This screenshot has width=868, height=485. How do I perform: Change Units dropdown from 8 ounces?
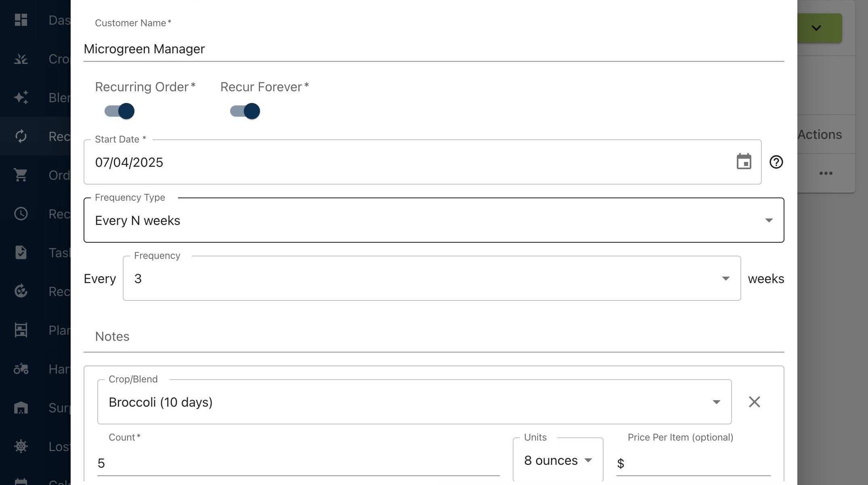click(x=558, y=460)
